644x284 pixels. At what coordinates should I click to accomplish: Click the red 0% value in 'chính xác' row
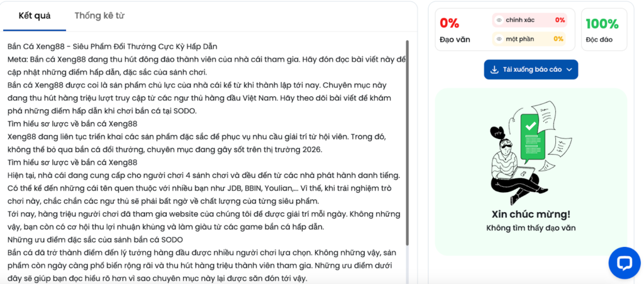(x=560, y=20)
